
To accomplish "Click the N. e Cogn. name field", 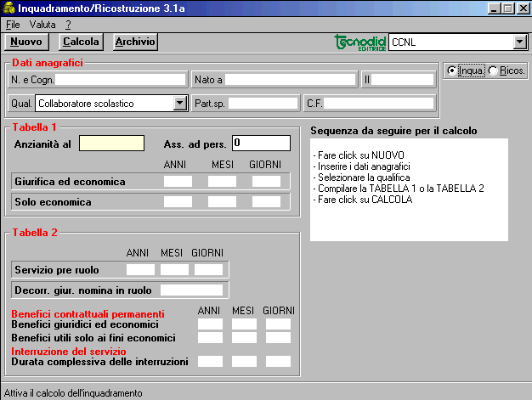I will [x=121, y=80].
